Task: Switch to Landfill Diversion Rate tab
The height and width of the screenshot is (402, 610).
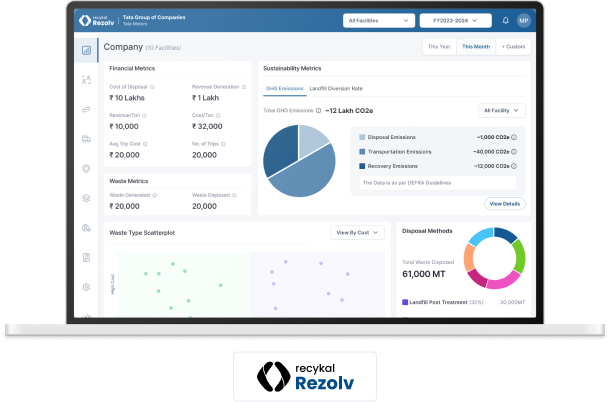Action: point(336,89)
